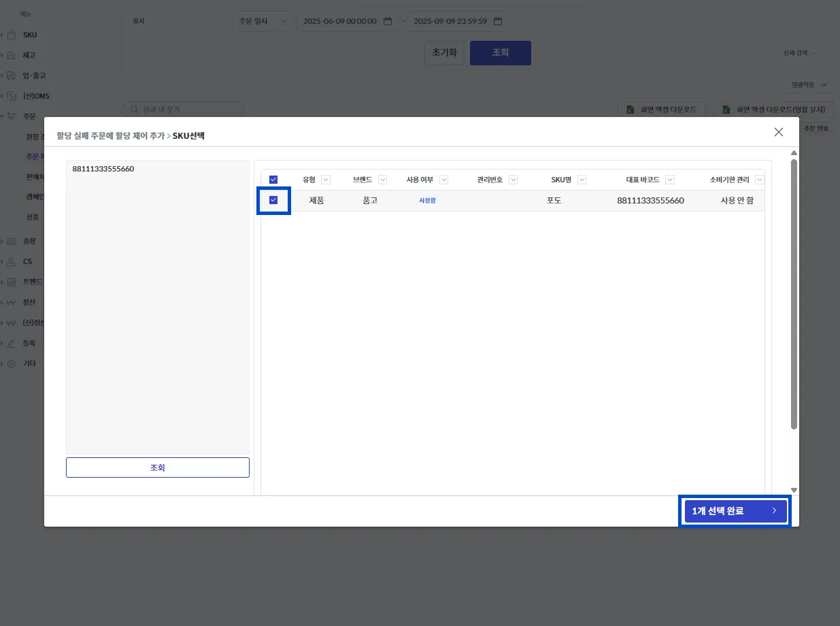Toggle the select-all header checkbox
This screenshot has height=626, width=840.
click(x=273, y=180)
